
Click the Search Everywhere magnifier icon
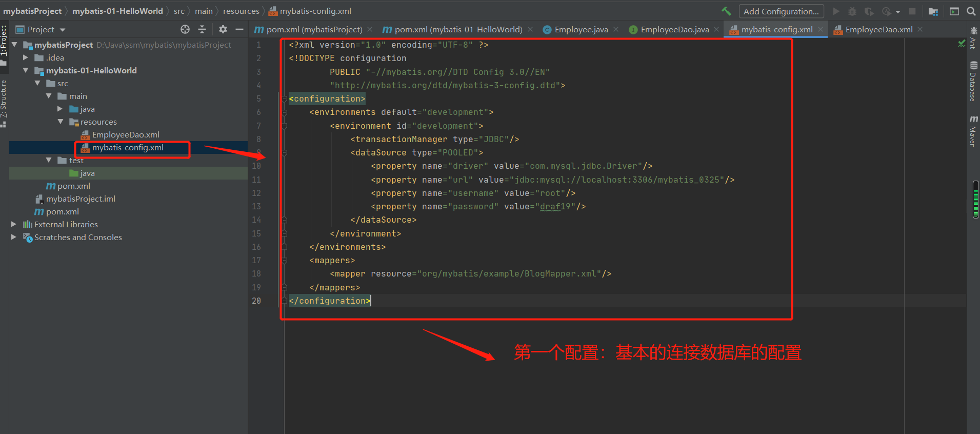pyautogui.click(x=971, y=11)
